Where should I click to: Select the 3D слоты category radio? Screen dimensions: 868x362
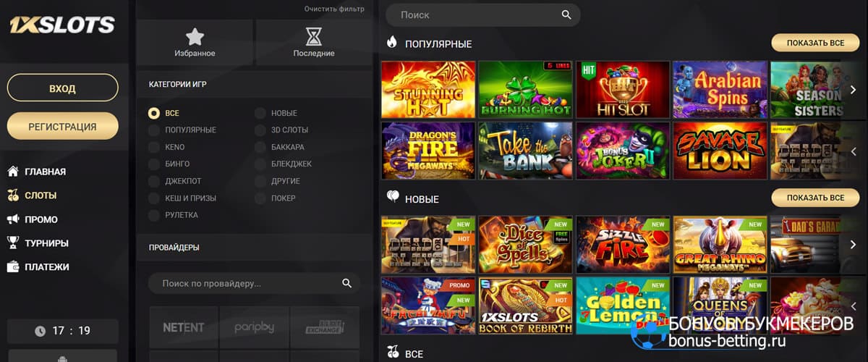coord(260,130)
